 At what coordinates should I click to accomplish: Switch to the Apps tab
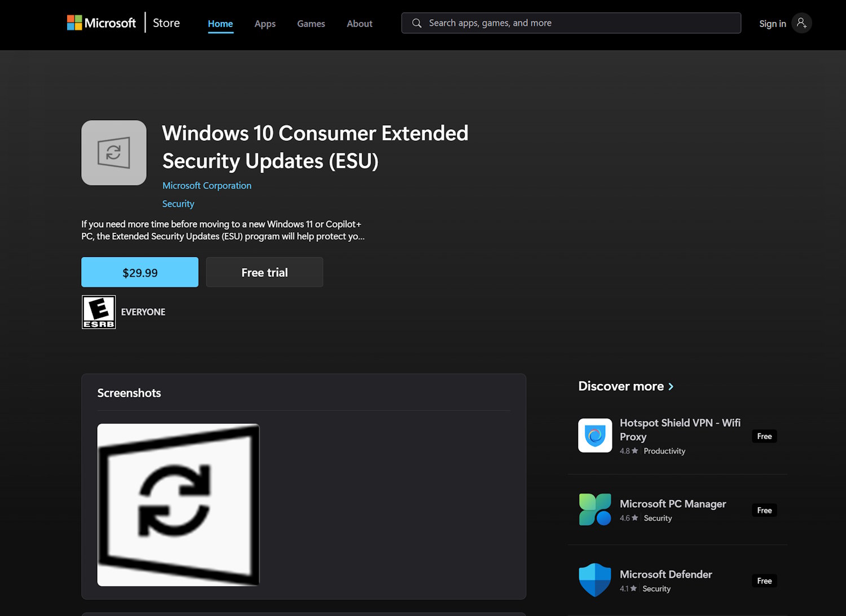[x=265, y=24]
